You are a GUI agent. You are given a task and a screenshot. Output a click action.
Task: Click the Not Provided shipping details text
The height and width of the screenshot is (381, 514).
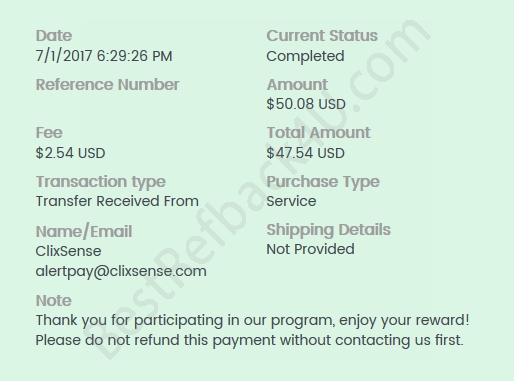[310, 249]
